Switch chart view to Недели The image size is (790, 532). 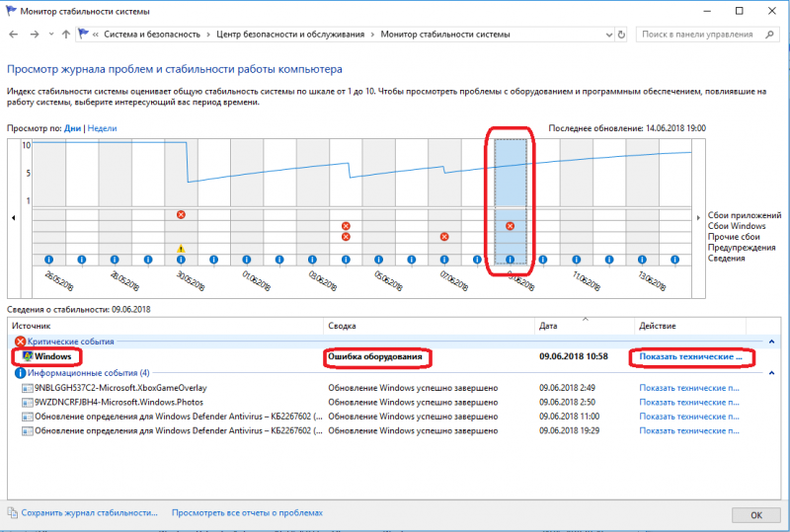pos(103,128)
